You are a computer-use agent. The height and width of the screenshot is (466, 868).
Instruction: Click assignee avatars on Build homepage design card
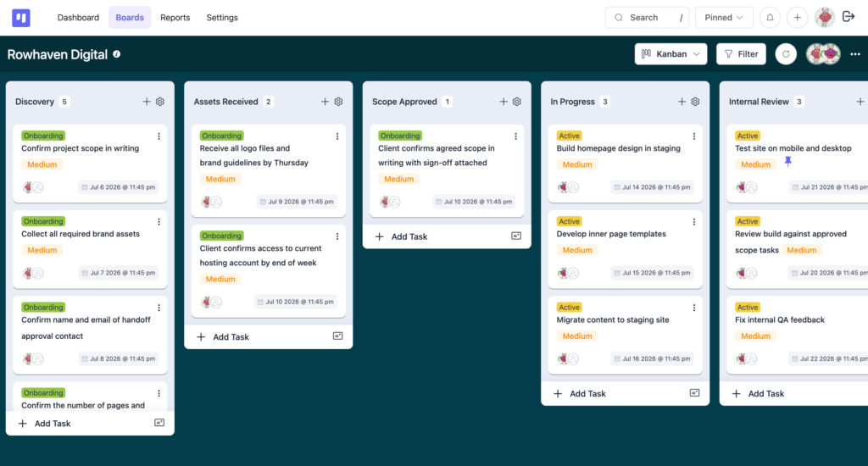568,187
